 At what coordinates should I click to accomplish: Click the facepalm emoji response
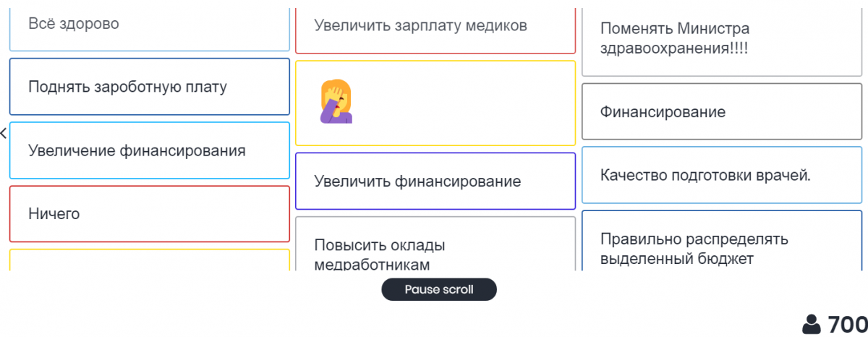[336, 102]
